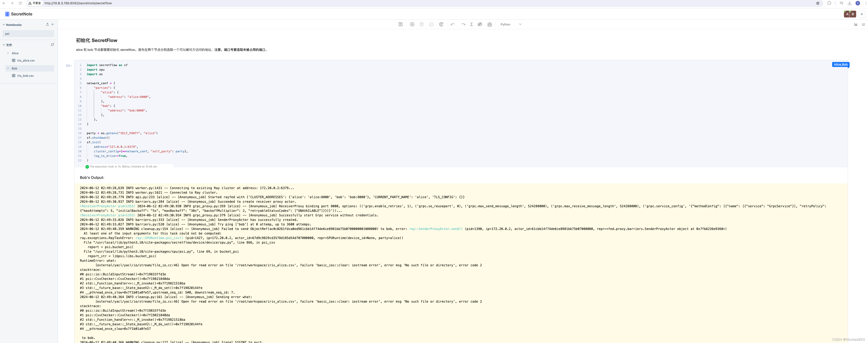Open iris_bob.csv file
Screen dimensions: 868x343
[x=25, y=76]
